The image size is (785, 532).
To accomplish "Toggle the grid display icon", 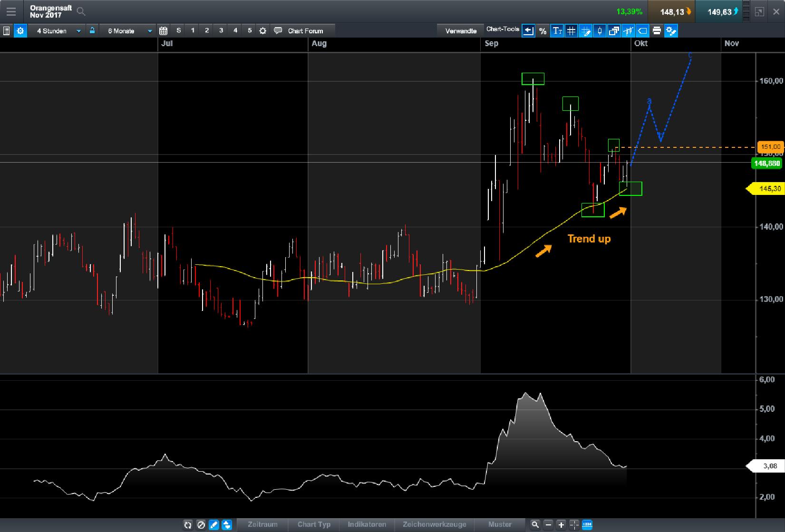I will 571,30.
